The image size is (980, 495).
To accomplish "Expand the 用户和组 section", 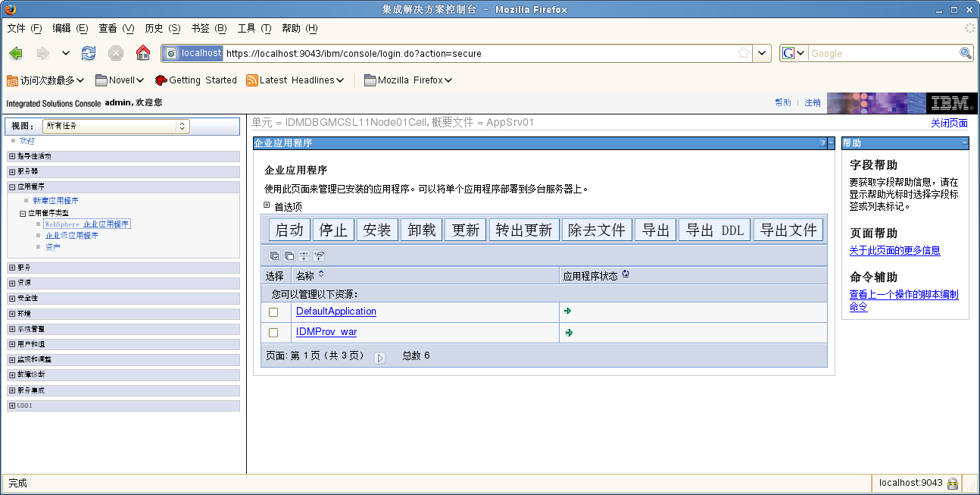I will coord(12,344).
